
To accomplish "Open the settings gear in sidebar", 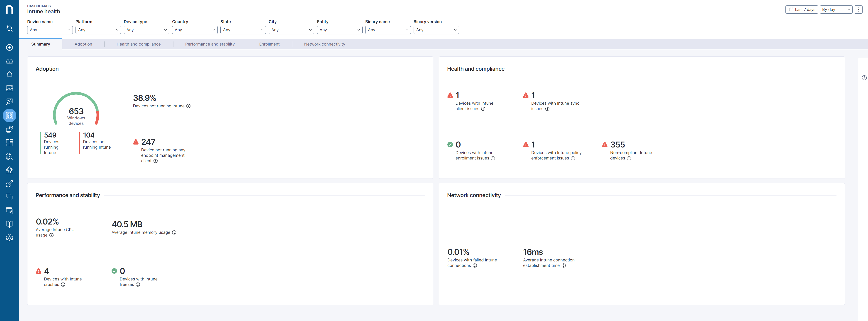I will pos(10,238).
